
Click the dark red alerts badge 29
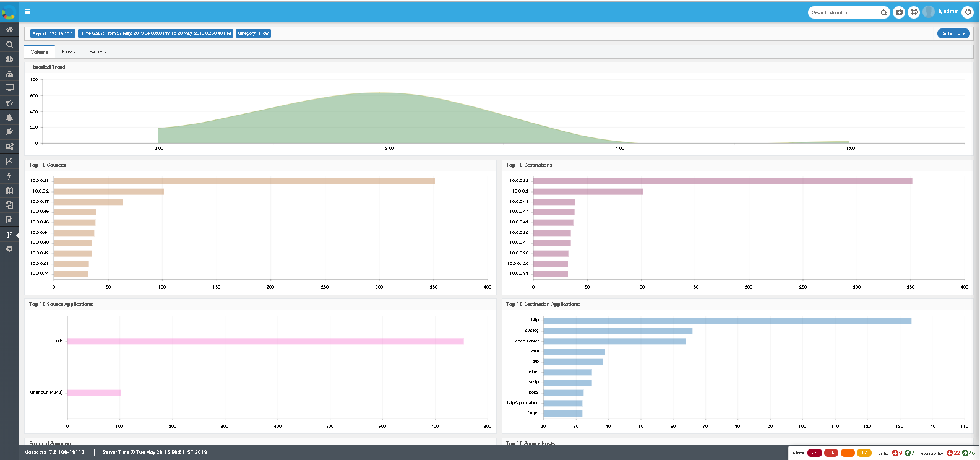point(815,453)
